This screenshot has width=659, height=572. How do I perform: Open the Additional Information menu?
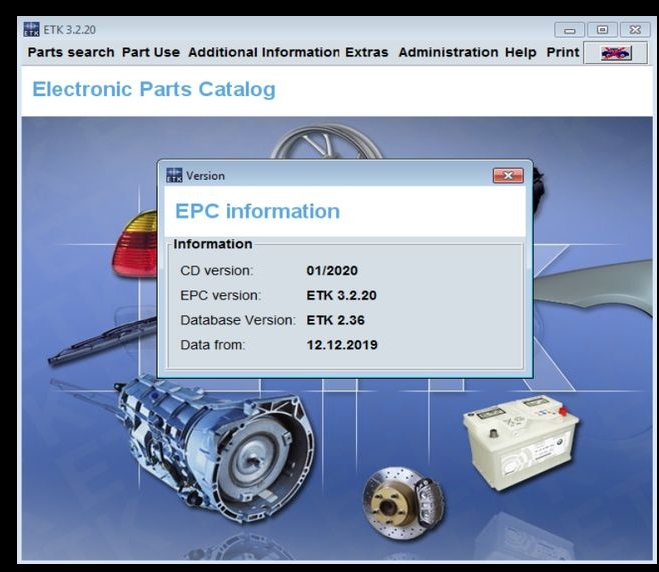click(x=264, y=53)
